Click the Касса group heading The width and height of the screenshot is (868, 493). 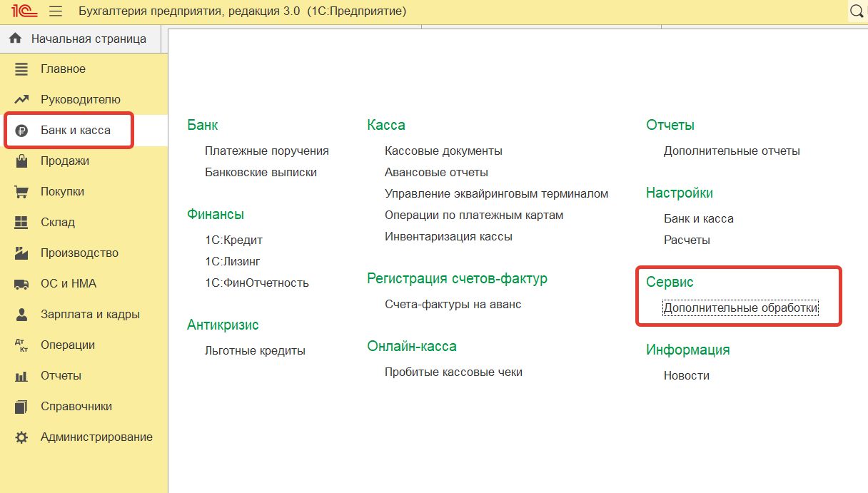tap(386, 126)
